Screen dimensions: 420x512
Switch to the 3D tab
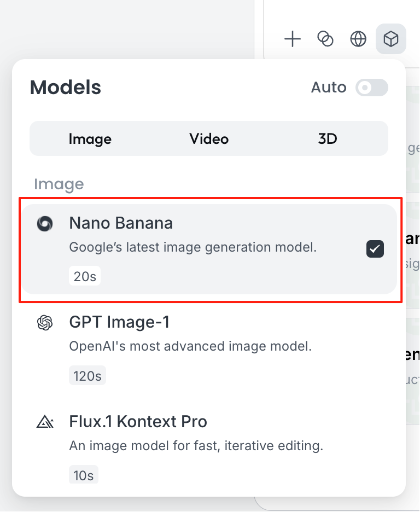(x=328, y=139)
